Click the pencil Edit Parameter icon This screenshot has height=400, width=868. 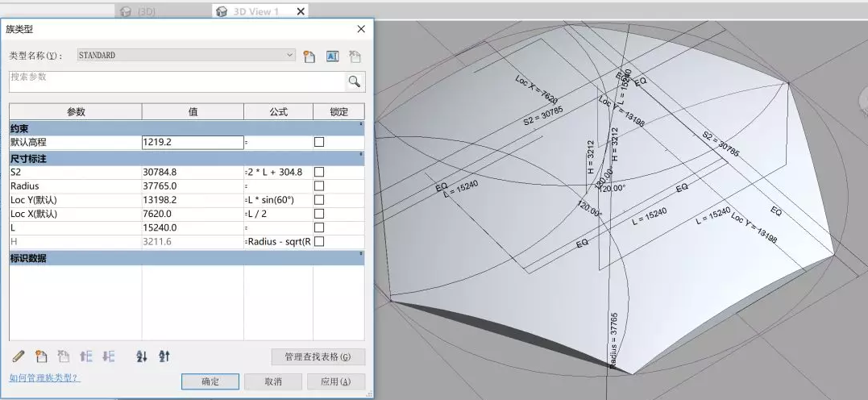[x=19, y=356]
